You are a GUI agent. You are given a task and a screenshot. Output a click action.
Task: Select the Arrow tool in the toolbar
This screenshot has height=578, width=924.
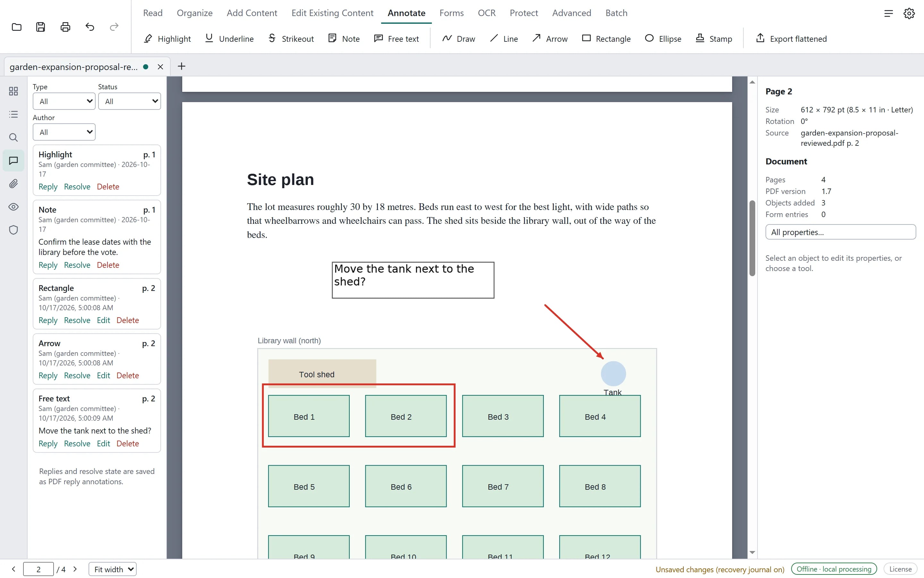550,39
